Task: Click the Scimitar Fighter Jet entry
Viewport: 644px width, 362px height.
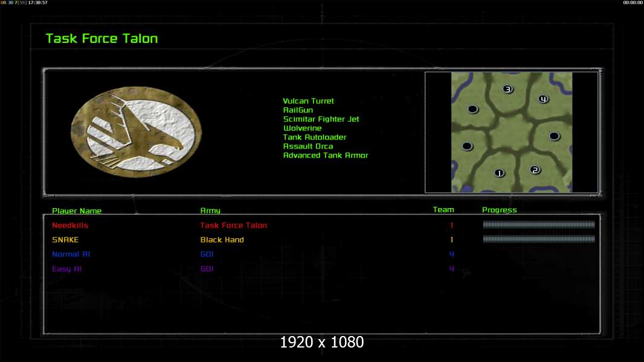Action: coord(321,119)
